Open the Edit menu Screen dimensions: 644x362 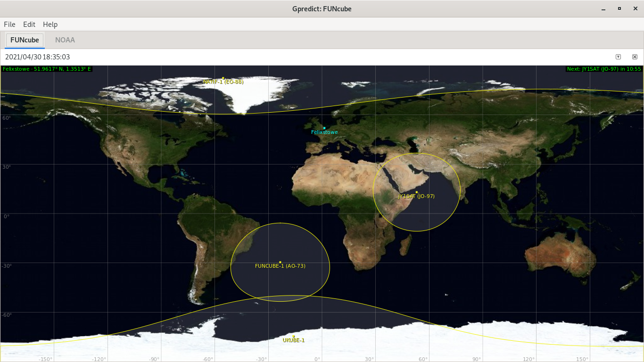tap(29, 24)
